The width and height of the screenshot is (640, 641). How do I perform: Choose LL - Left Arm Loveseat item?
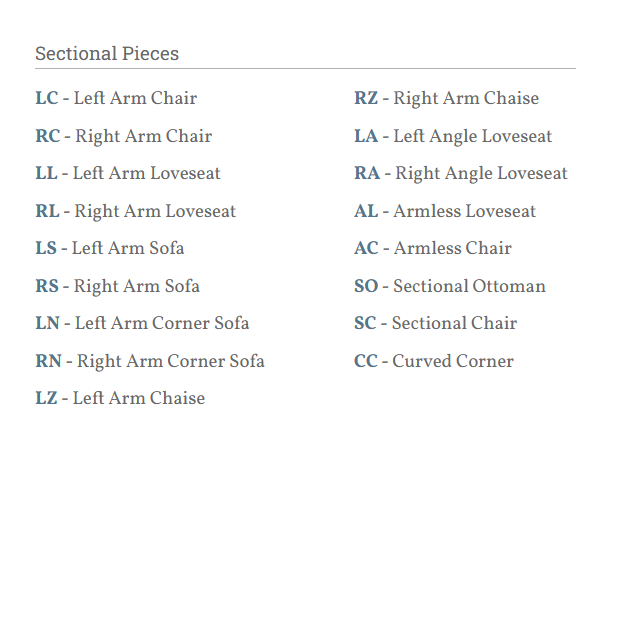pos(128,174)
